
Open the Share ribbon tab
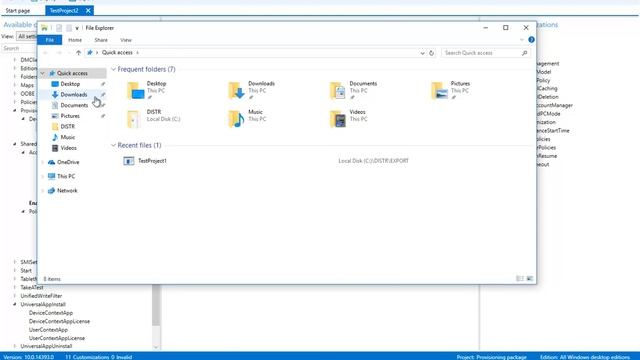coord(101,40)
